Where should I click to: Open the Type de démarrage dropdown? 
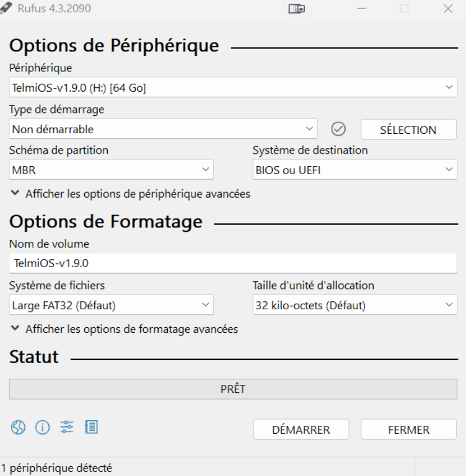click(x=163, y=129)
